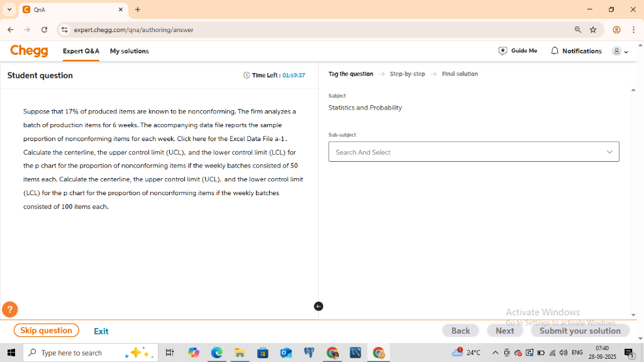Expand the browser tab search chevron
This screenshot has width=644, height=362.
[9, 9]
